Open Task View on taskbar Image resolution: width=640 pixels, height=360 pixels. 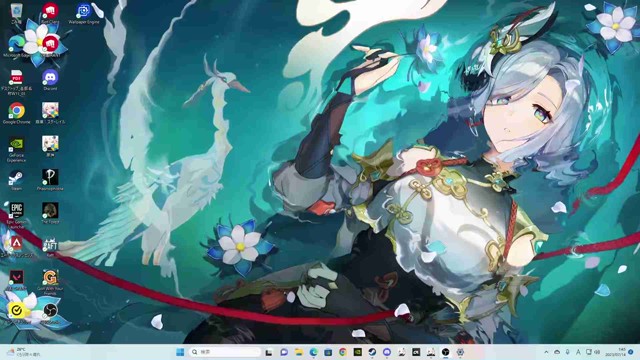coord(269,352)
